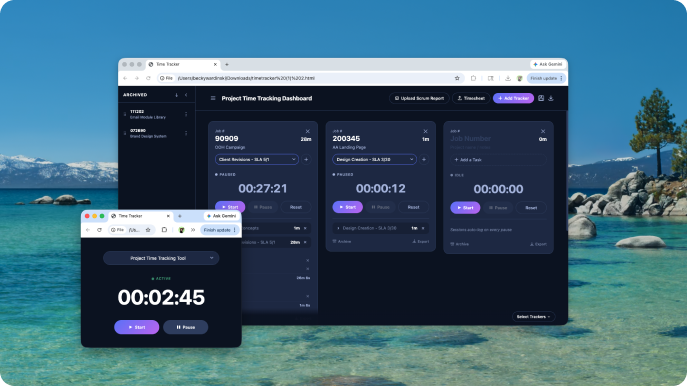
Task: Open the downloads icon in main browser toolbar
Action: (508, 78)
